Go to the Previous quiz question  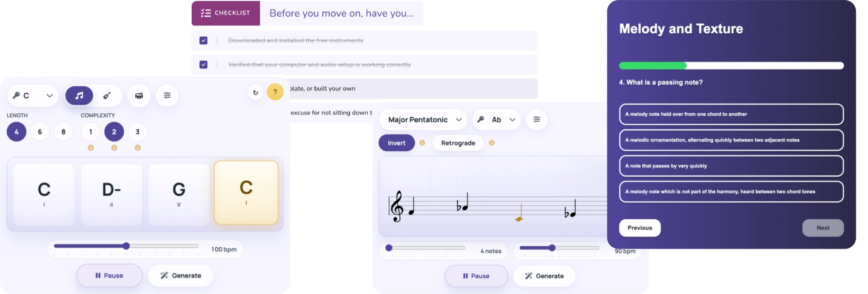coord(640,228)
